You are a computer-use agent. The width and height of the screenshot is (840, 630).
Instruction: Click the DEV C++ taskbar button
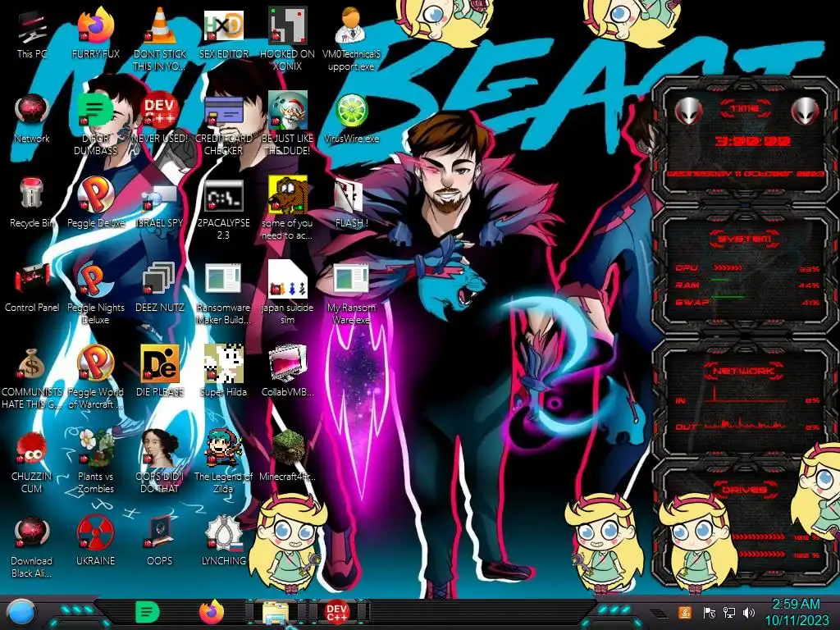click(x=337, y=612)
